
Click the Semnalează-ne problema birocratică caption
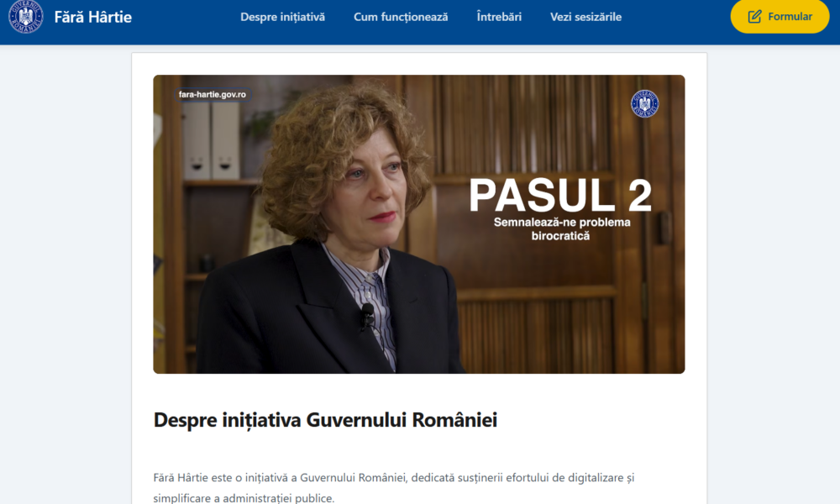(x=561, y=228)
